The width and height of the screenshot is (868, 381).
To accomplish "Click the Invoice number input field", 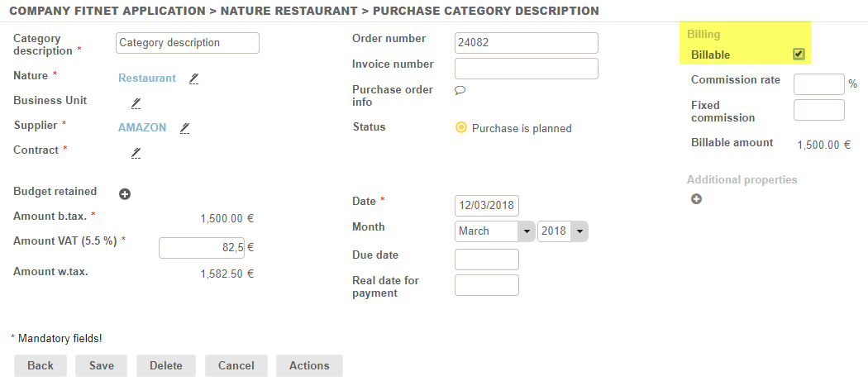I will point(526,69).
